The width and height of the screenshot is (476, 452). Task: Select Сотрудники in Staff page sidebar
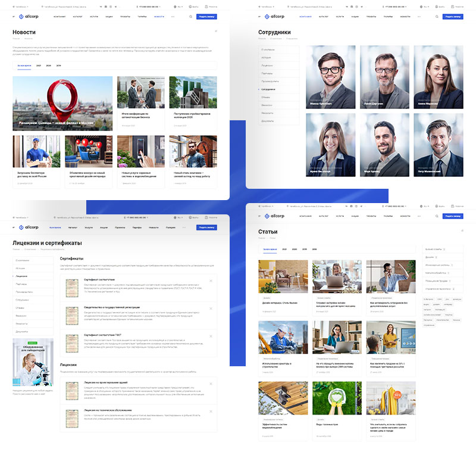coord(272,89)
